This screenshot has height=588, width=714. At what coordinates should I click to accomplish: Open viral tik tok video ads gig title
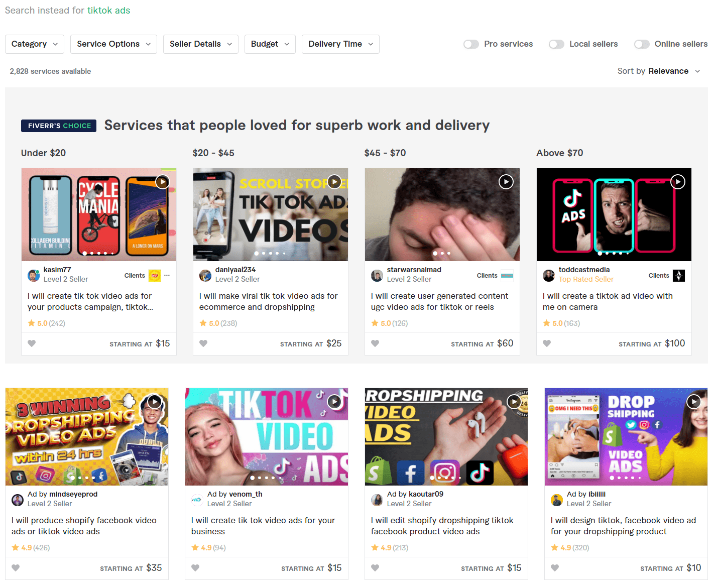point(269,301)
